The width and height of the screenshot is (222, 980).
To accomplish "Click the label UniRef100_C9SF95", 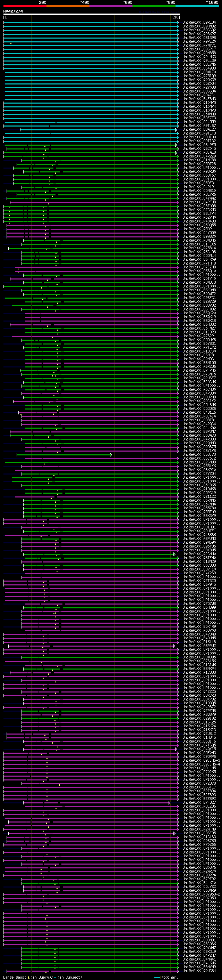I will (199, 833).
